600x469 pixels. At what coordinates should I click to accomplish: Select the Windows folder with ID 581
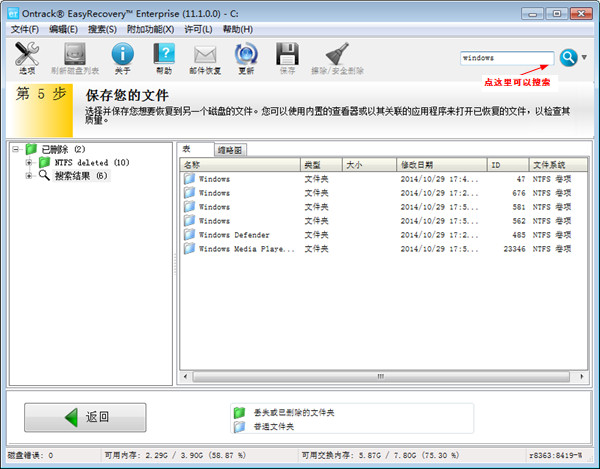[x=383, y=207]
